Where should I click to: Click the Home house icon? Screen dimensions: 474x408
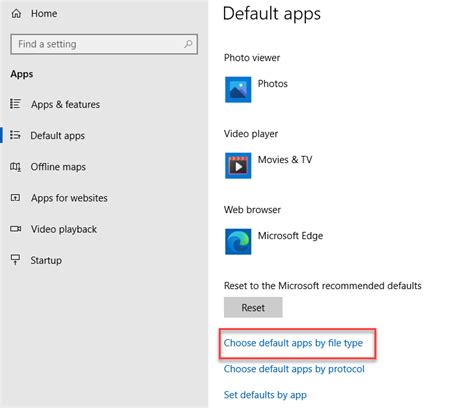click(16, 14)
